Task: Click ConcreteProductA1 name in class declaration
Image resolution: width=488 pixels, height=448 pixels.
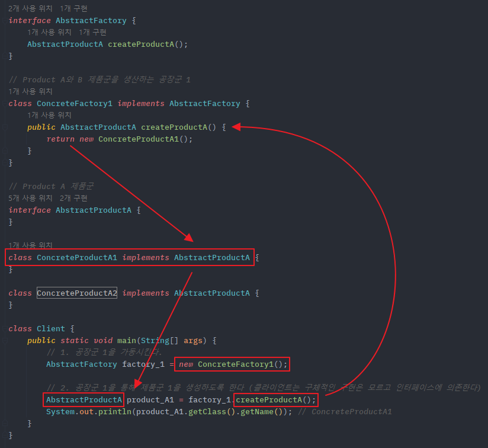Action: coord(77,257)
